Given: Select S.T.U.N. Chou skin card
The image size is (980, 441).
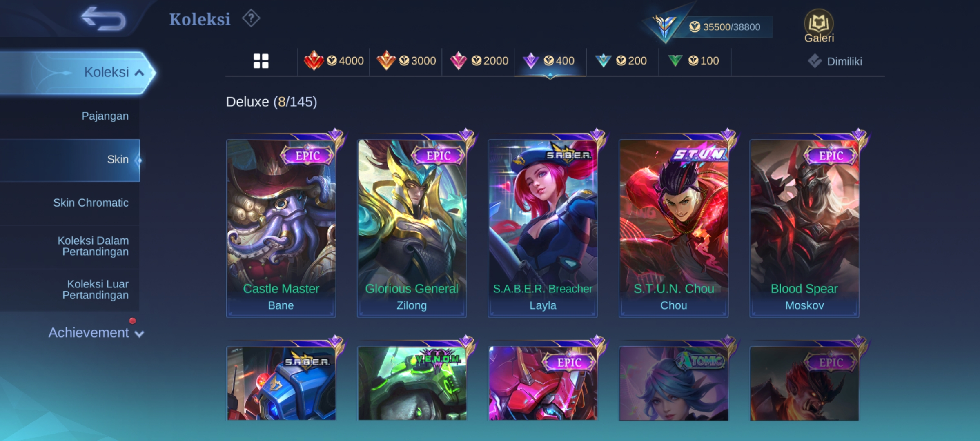Looking at the screenshot, I should point(673,229).
